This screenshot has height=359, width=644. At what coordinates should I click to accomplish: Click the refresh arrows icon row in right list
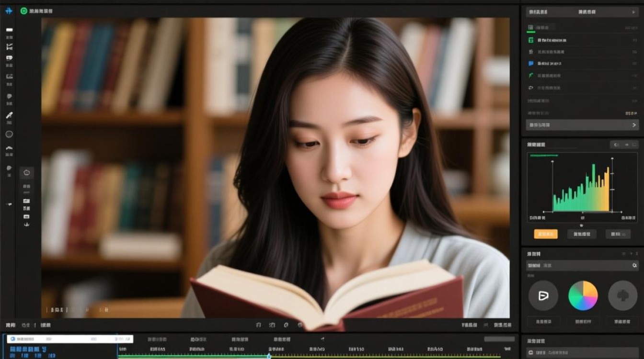coord(582,88)
